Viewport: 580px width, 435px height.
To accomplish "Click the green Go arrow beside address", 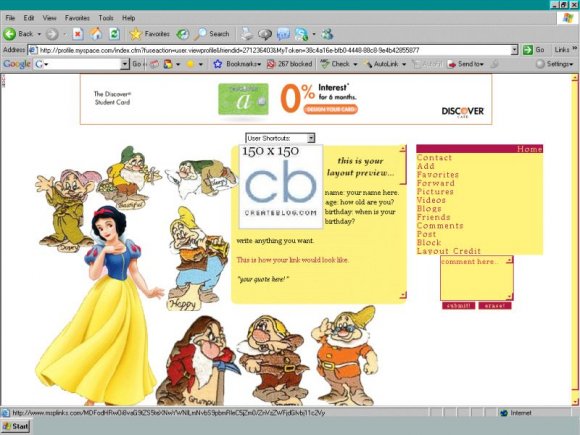I will [527, 50].
